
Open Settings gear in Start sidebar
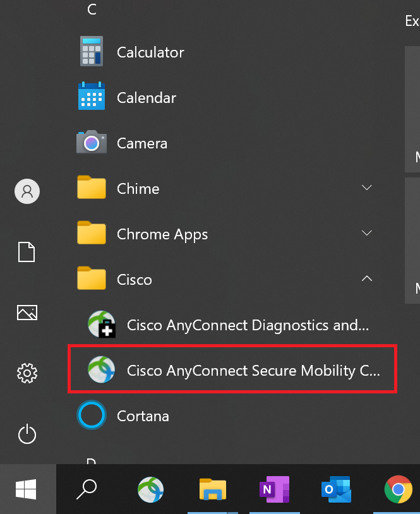pos(27,373)
